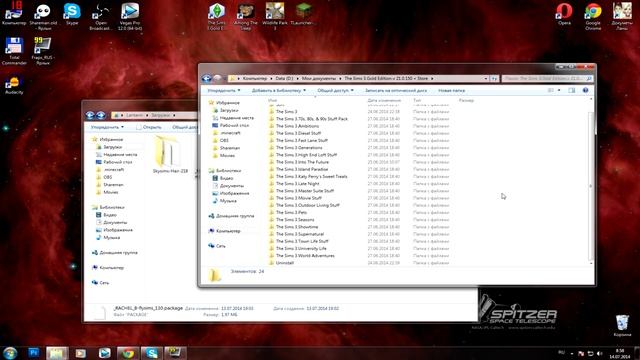The width and height of the screenshot is (640, 360).
Task: Switch to Chrome in the taskbar
Action: point(128,353)
